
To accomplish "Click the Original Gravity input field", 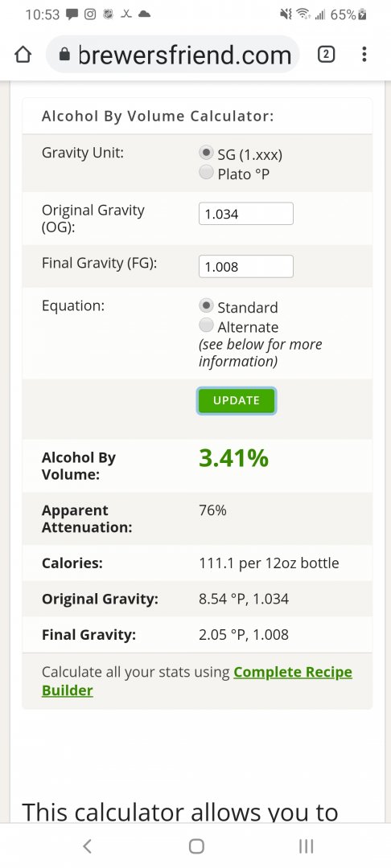I will coord(246,214).
